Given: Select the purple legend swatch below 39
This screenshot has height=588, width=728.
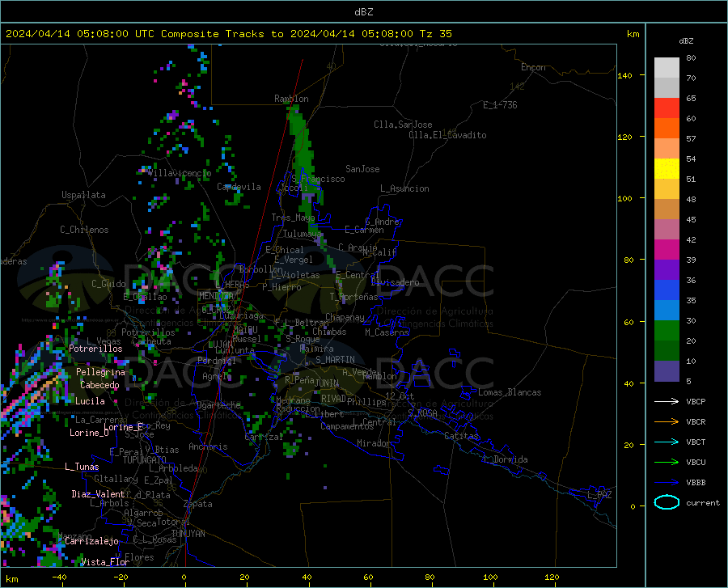Looking at the screenshot, I should tap(667, 270).
